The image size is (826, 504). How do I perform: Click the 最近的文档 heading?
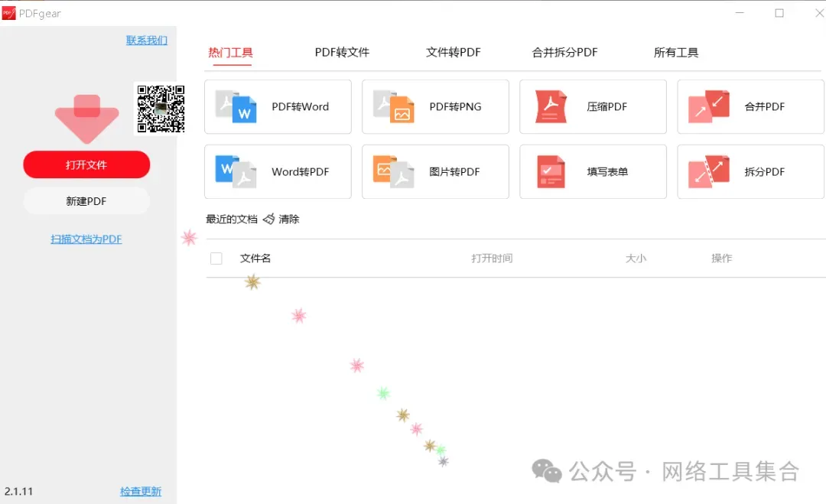(x=231, y=219)
